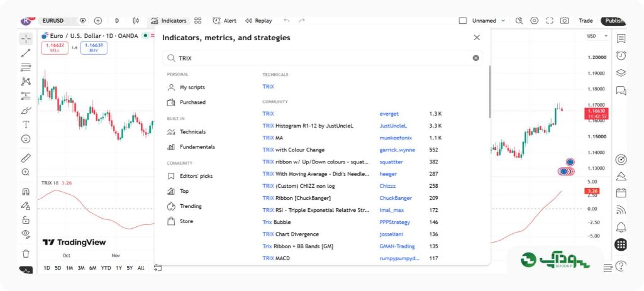Open the help center question icon
This screenshot has height=291, width=644.
point(621,266)
